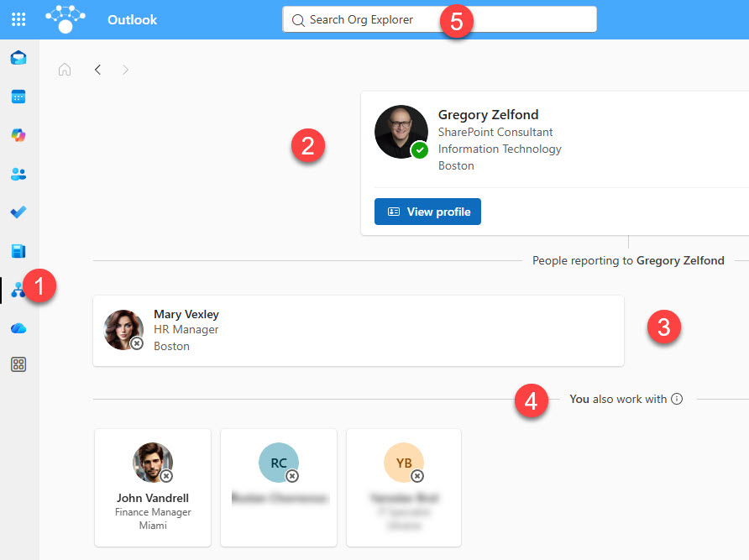
Task: Launch Copilot from the sidebar
Action: coord(18,135)
